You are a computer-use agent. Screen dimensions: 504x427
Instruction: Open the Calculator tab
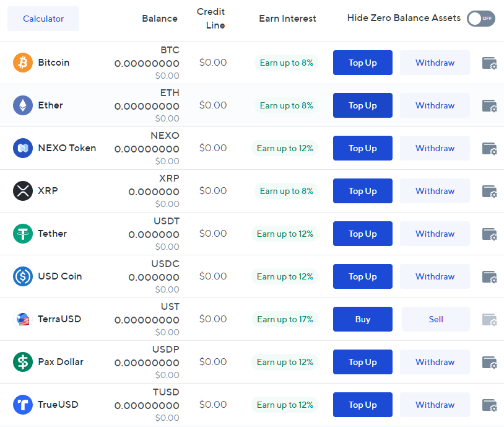click(43, 19)
